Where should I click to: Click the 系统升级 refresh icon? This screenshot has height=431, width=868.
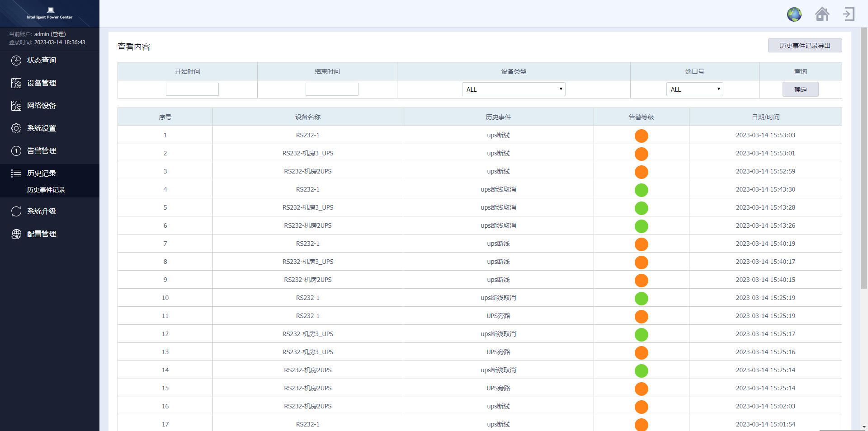click(x=16, y=211)
